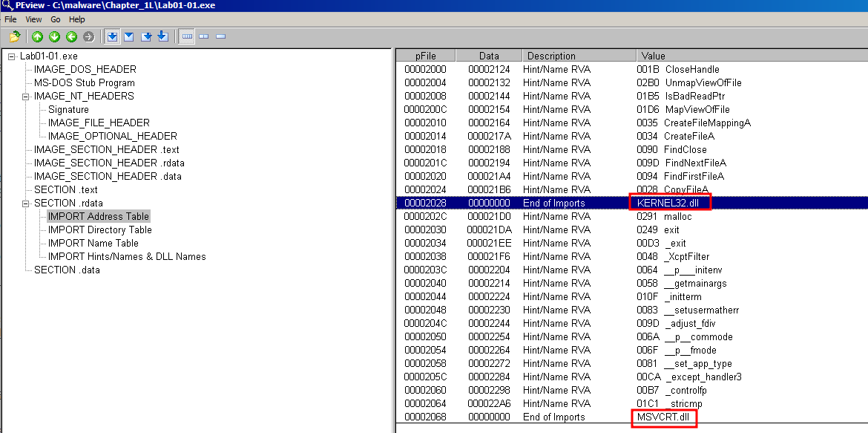The width and height of the screenshot is (868, 433).
Task: Select the IsBadReadPtr import row
Action: tap(632, 96)
